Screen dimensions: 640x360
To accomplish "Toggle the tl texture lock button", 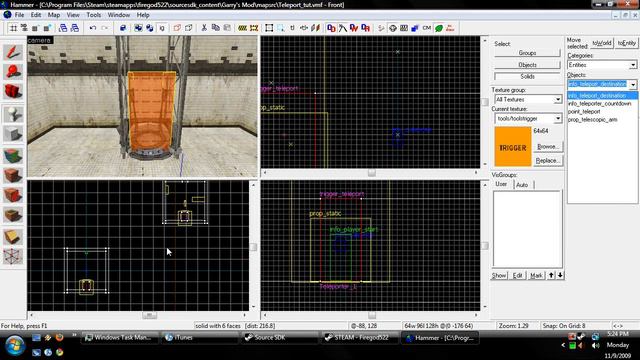I will [292, 28].
